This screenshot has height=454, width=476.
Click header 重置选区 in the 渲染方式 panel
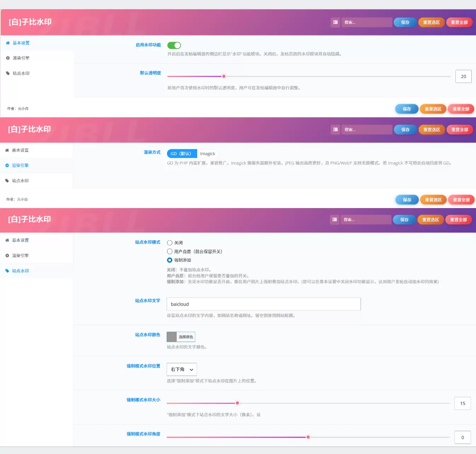(x=432, y=130)
